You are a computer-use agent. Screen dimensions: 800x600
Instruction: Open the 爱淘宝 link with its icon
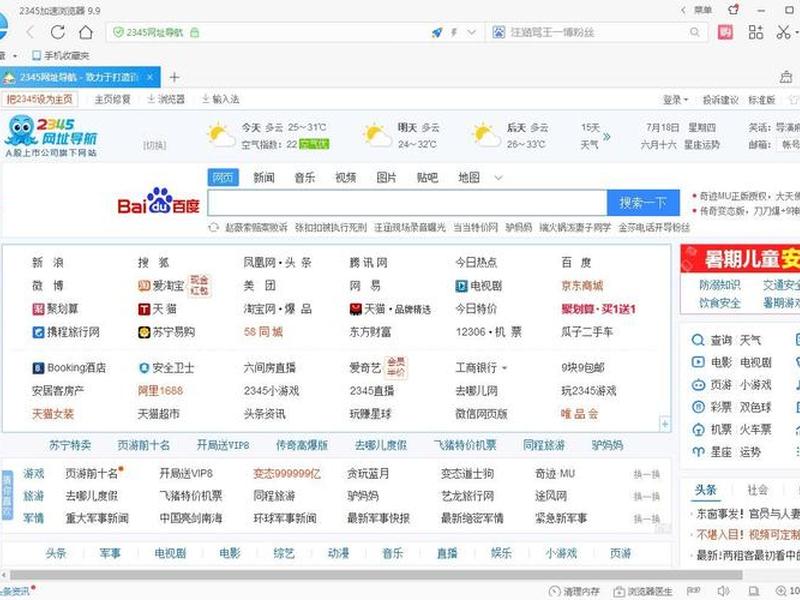point(161,286)
